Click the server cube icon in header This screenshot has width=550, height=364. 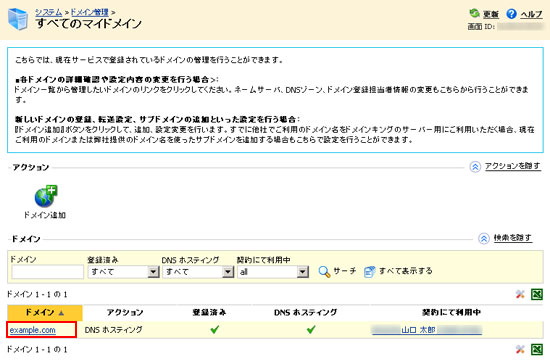click(x=18, y=19)
